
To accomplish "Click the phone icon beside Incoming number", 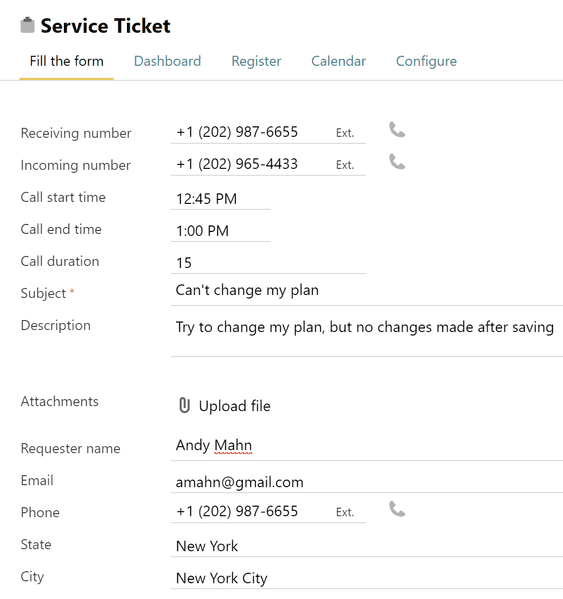I will [x=397, y=162].
